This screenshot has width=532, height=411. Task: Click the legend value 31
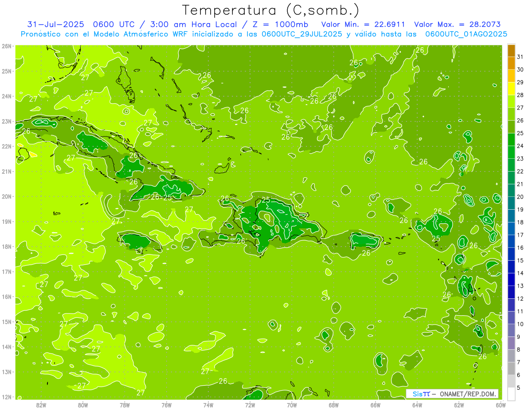click(520, 57)
